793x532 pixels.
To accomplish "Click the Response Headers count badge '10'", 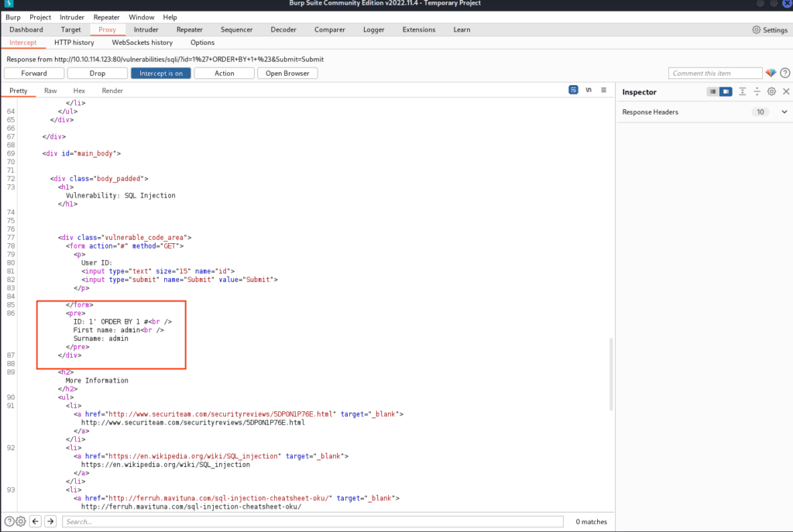I will [x=760, y=112].
